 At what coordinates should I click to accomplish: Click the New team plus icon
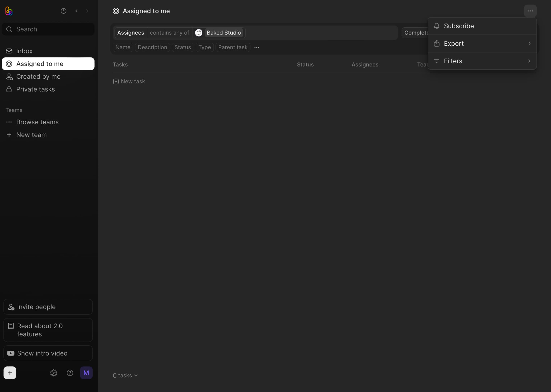tap(9, 135)
